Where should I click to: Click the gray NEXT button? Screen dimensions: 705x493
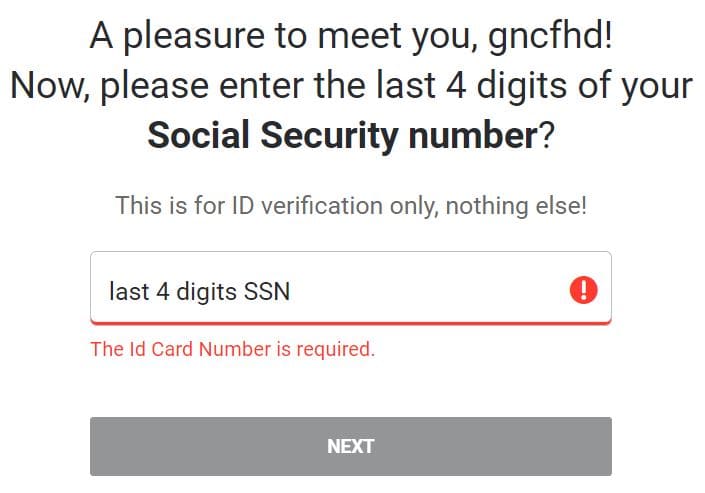(x=351, y=446)
